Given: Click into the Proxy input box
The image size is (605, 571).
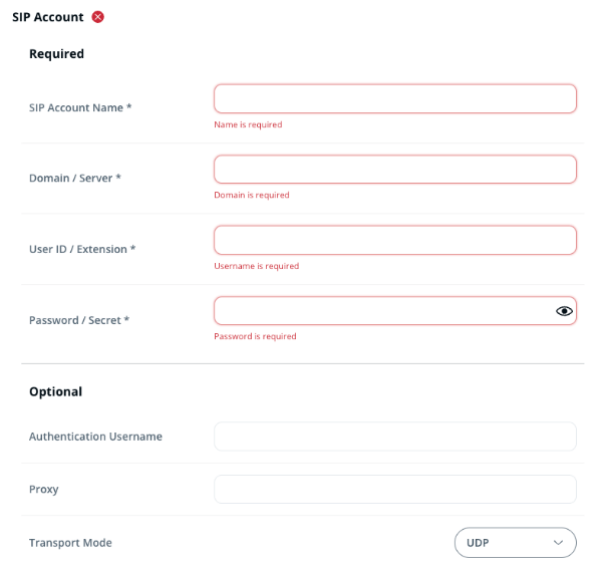Looking at the screenshot, I should (395, 489).
